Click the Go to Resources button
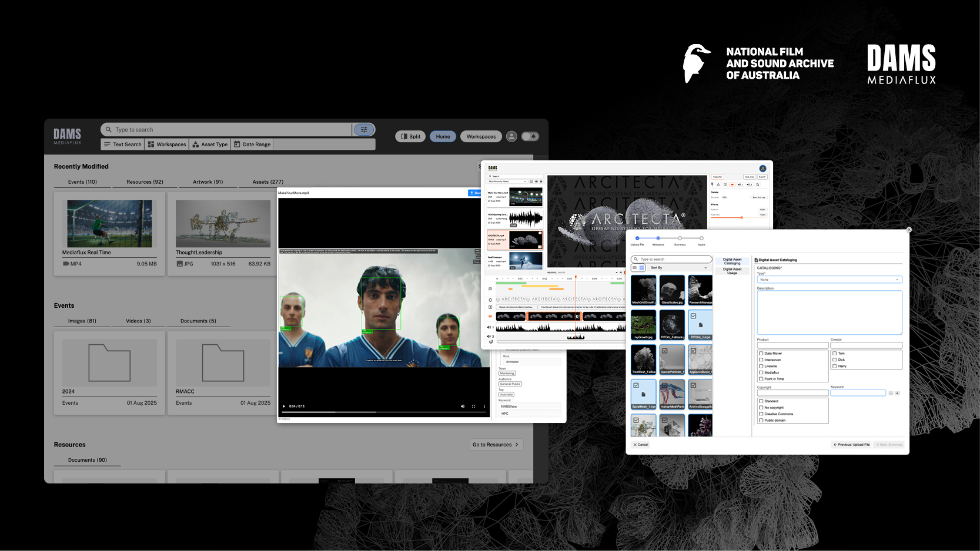This screenshot has height=551, width=980. coord(496,445)
